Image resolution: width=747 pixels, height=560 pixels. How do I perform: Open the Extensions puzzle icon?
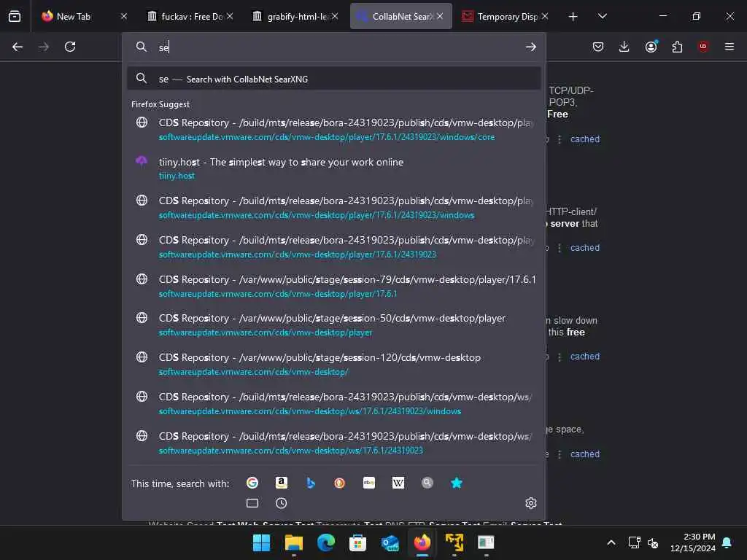coord(677,47)
